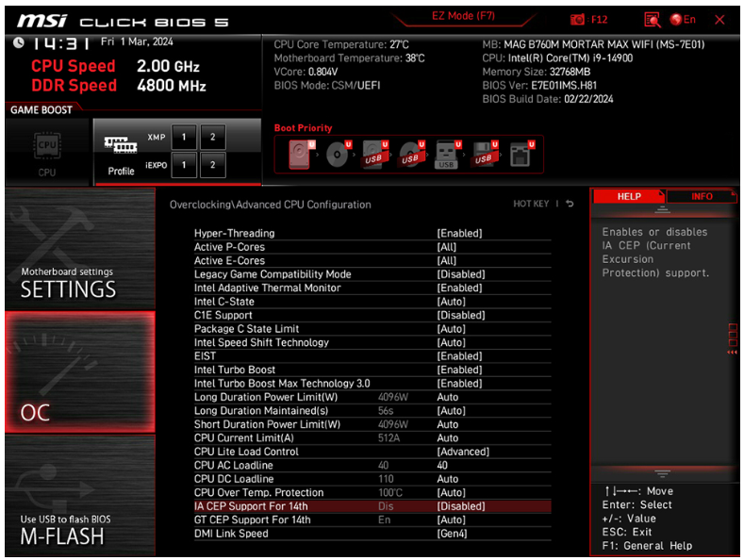Switch to the HELP tab
Screen dimensions: 744x560
(x=629, y=196)
